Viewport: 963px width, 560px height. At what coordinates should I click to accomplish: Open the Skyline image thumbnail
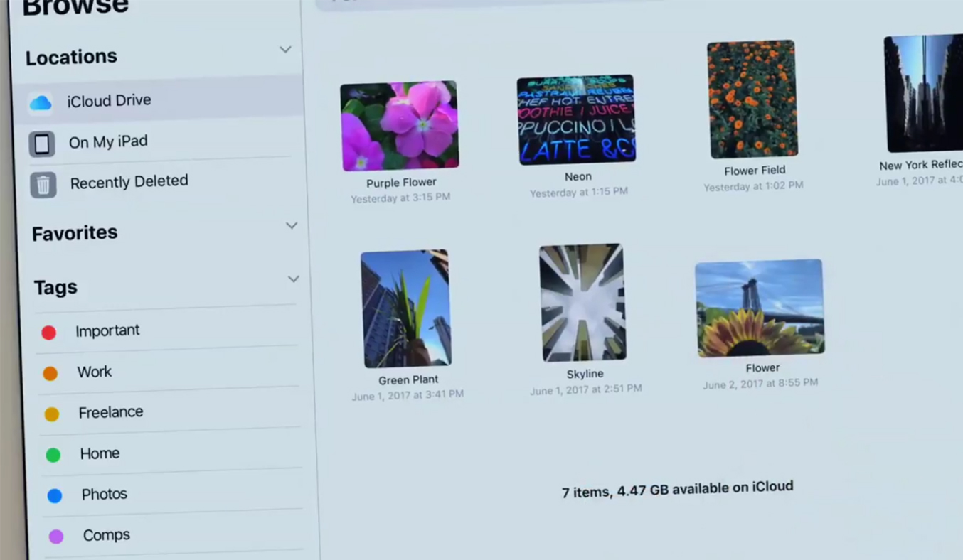[582, 303]
